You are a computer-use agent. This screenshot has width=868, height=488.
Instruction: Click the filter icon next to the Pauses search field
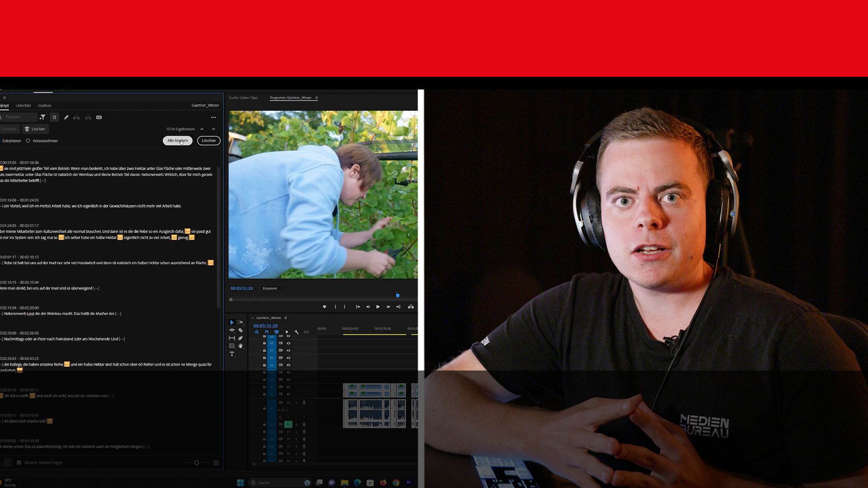(x=43, y=117)
